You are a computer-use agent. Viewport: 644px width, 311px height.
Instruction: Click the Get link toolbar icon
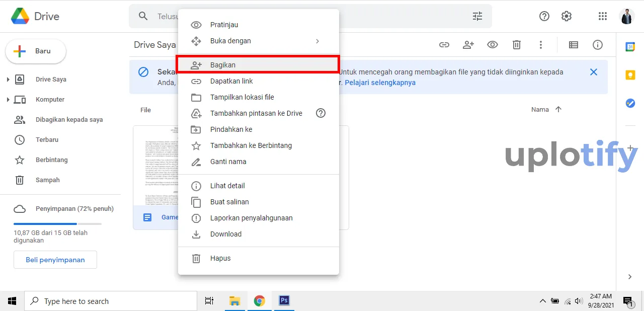point(444,45)
